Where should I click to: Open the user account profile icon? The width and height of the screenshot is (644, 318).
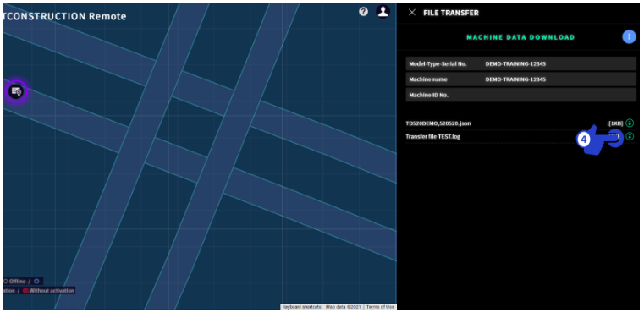pos(383,12)
